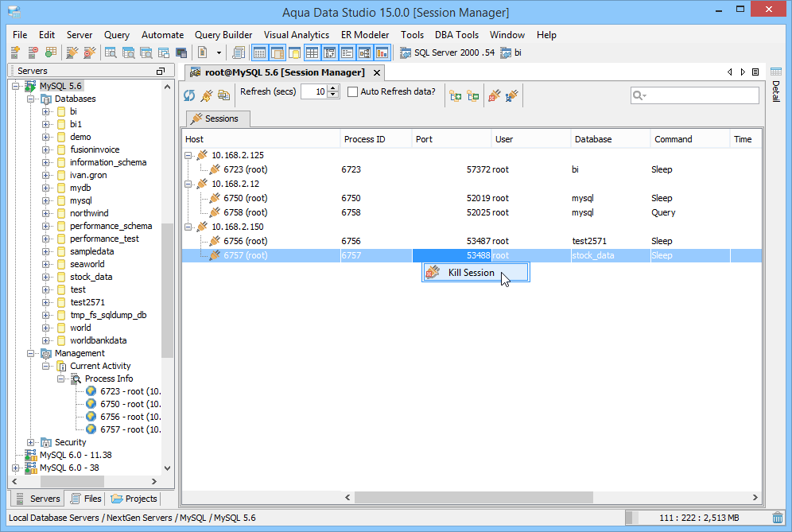The image size is (792, 532).
Task: Collapse the Management node
Action: click(x=31, y=353)
